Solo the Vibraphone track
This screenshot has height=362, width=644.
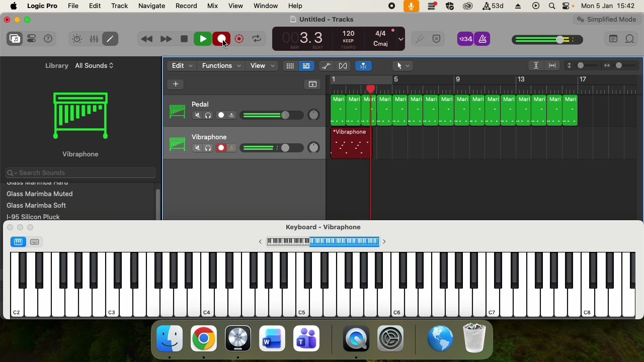click(208, 148)
